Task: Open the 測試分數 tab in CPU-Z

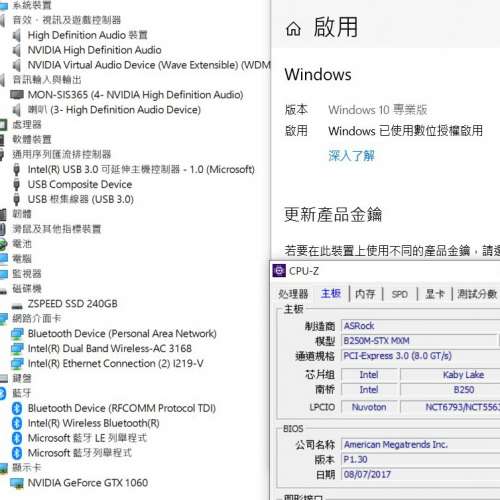Action: point(477,294)
